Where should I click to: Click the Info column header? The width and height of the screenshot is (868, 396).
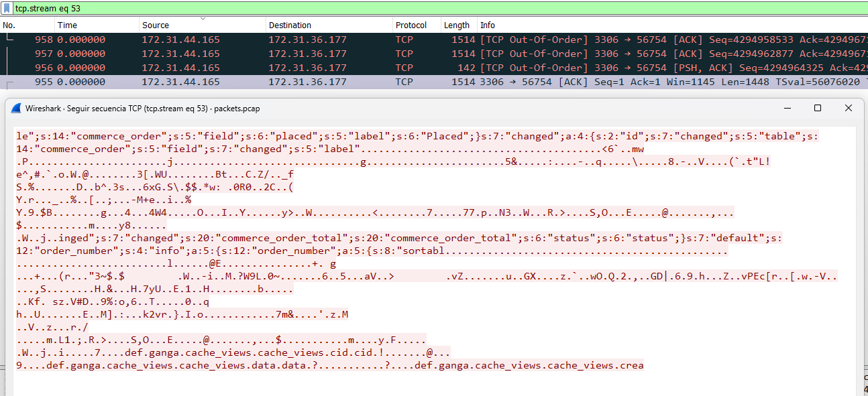[672, 25]
